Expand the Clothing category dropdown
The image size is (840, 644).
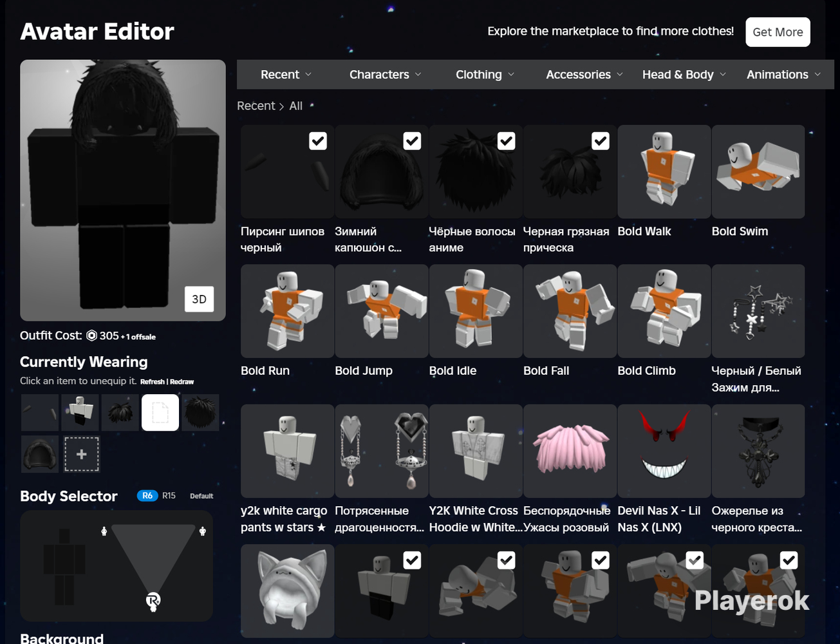coord(485,75)
